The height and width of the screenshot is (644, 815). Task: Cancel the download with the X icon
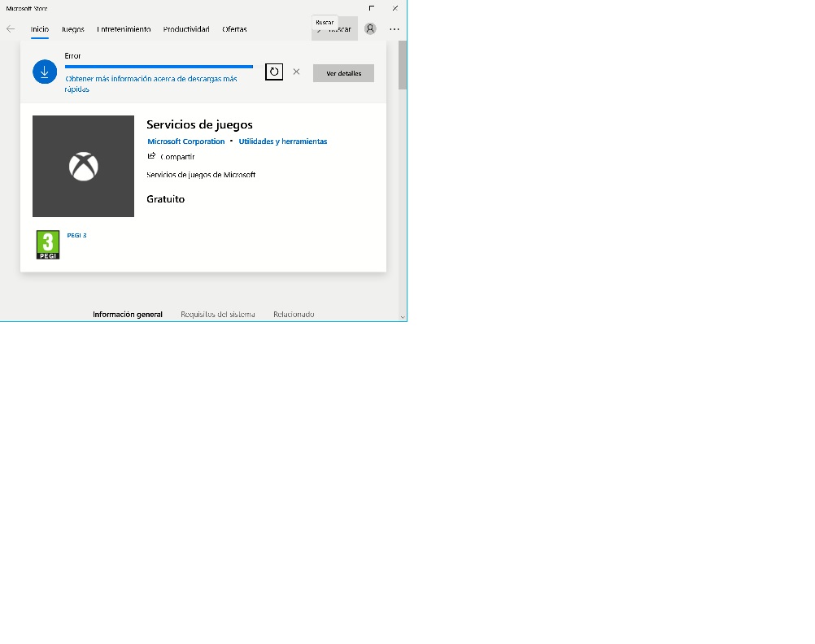[x=296, y=72]
